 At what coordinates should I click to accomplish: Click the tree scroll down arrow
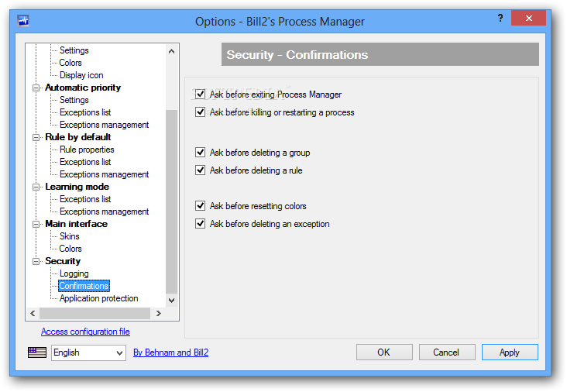(x=171, y=300)
